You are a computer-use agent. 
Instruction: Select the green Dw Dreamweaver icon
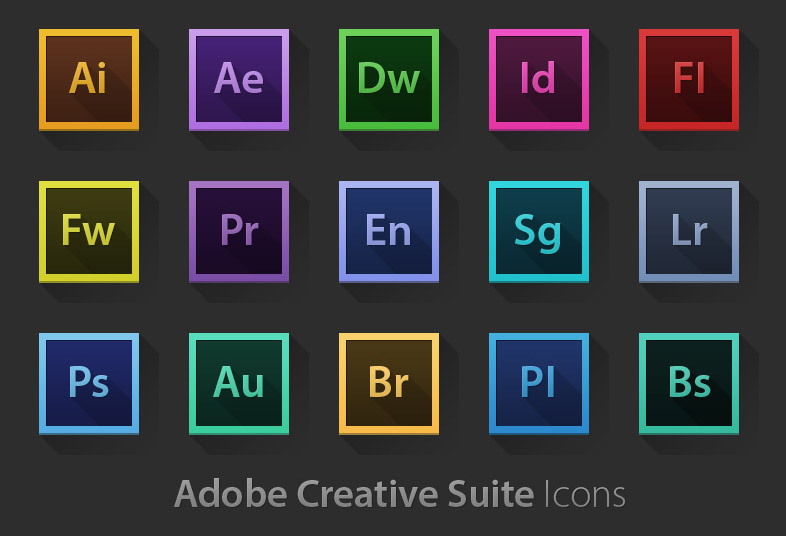click(x=389, y=80)
